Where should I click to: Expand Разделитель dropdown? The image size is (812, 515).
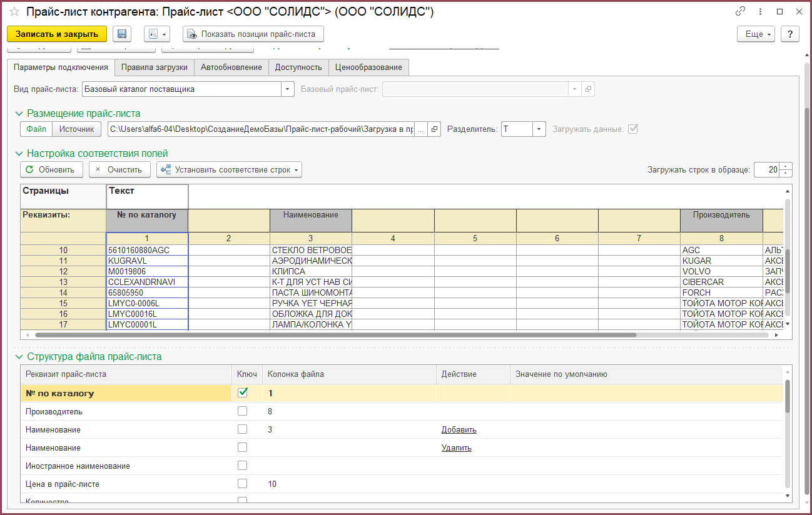(x=540, y=129)
